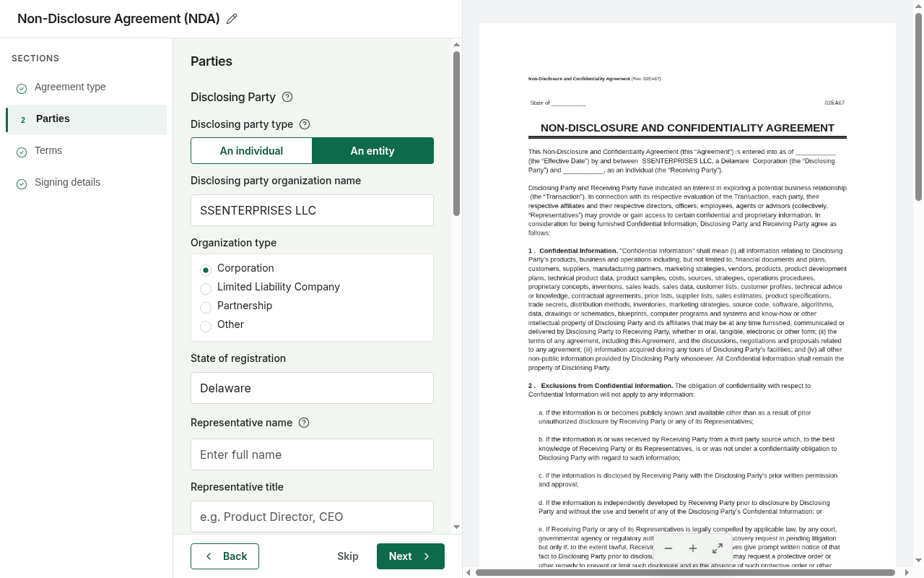Select the Other organization type
Screen dimensions: 924x578
point(206,326)
